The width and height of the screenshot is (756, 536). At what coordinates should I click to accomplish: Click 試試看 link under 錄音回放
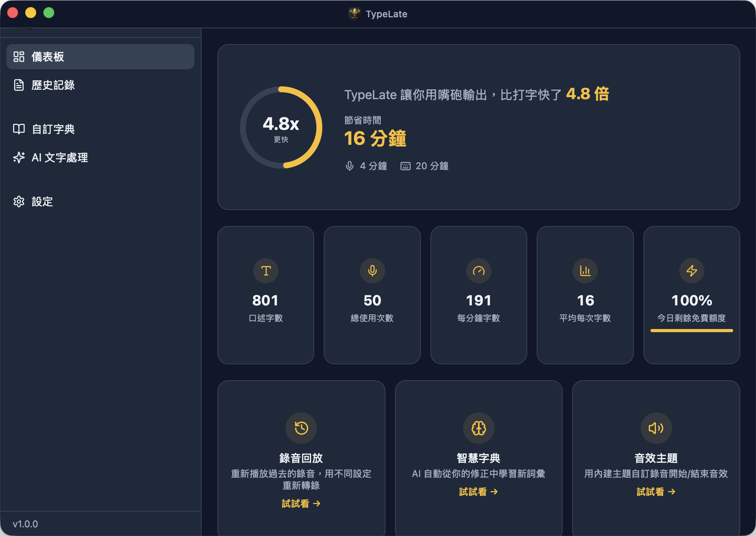[x=301, y=503]
